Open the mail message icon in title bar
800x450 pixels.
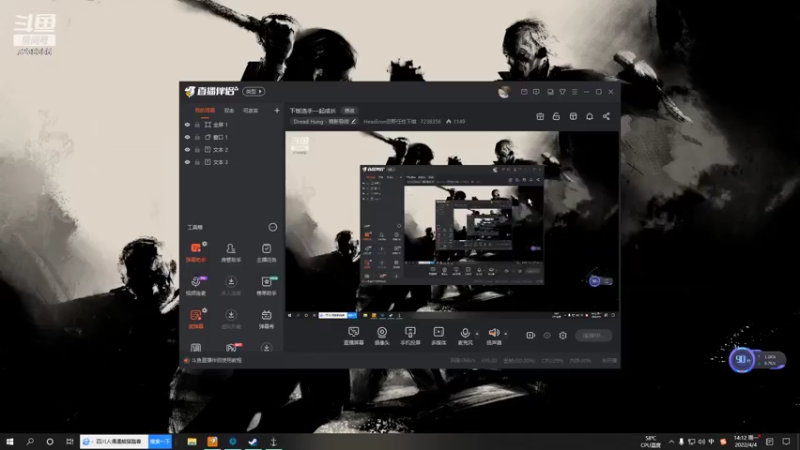524,92
